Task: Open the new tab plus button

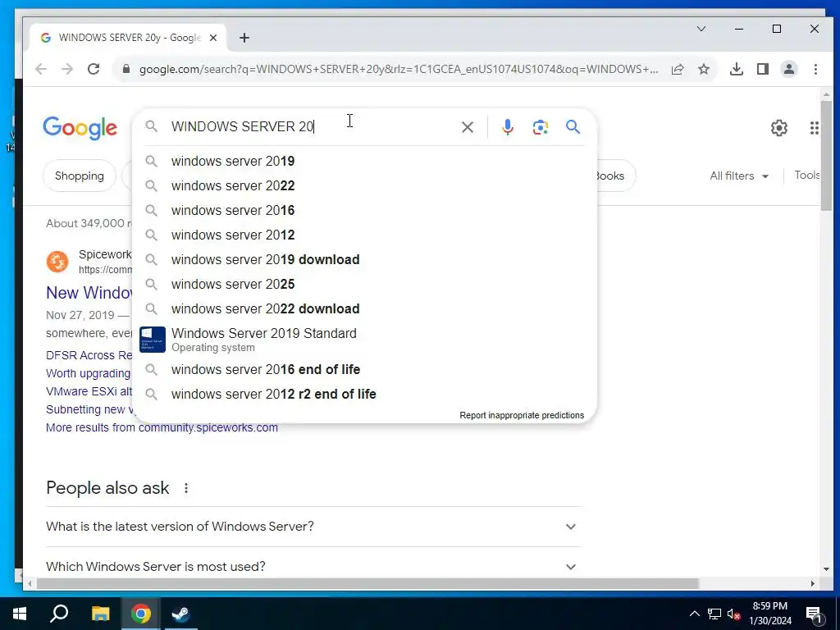Action: (x=244, y=38)
